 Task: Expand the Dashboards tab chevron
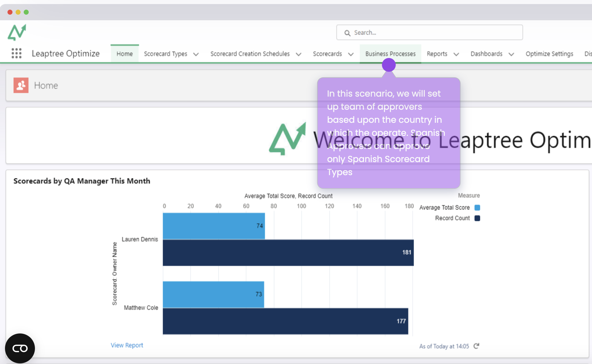[x=511, y=54]
